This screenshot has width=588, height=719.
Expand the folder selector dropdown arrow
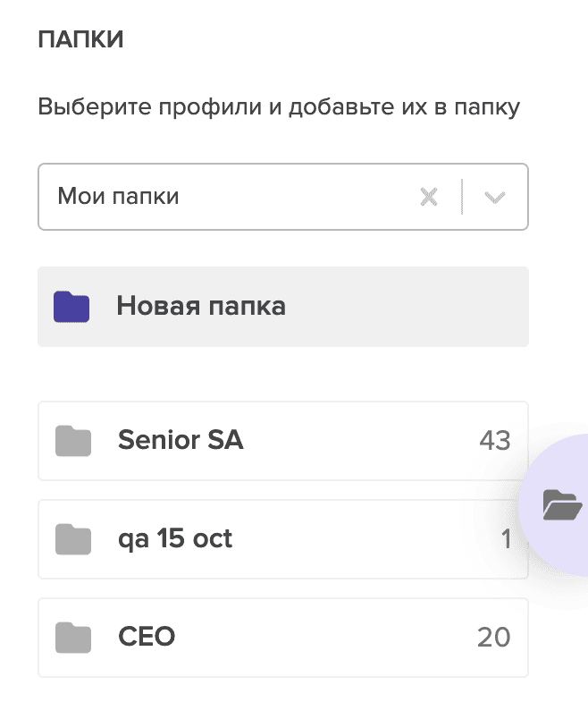tap(494, 197)
